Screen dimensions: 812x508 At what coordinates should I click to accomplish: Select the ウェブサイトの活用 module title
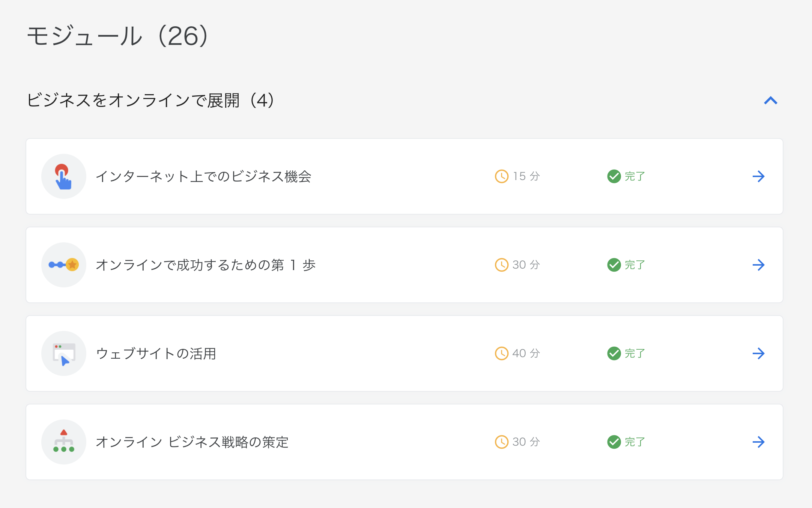pyautogui.click(x=156, y=353)
